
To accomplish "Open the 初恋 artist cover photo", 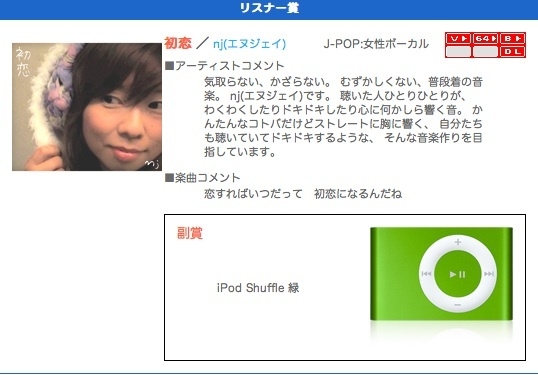I will pyautogui.click(x=87, y=107).
